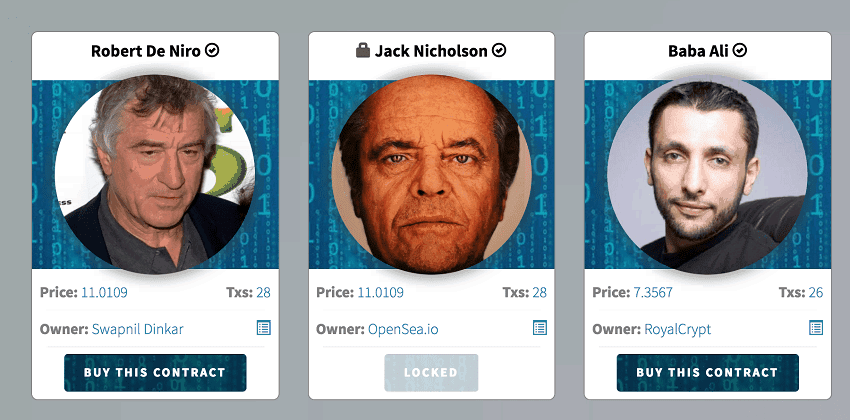The image size is (850, 420).
Task: Click the verified badge beside Baba Ali
Action: (x=740, y=50)
